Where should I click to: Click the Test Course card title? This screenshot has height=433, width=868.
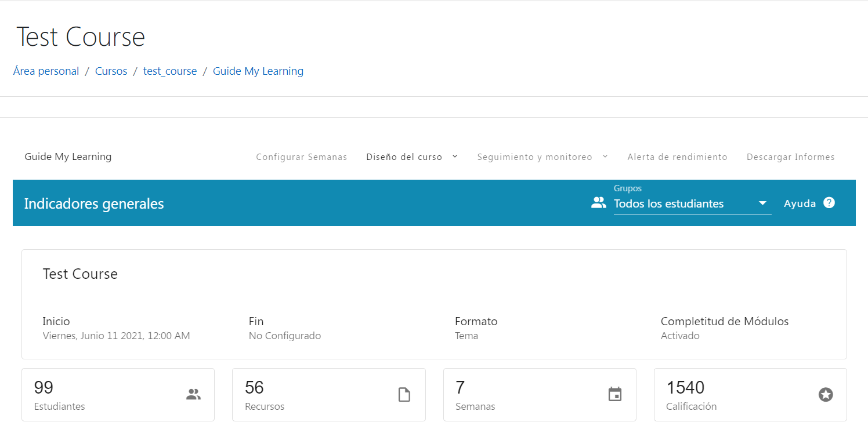80,274
